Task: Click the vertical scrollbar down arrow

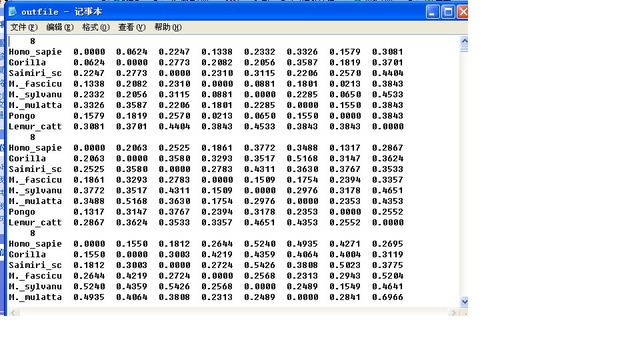Action: click(464, 302)
